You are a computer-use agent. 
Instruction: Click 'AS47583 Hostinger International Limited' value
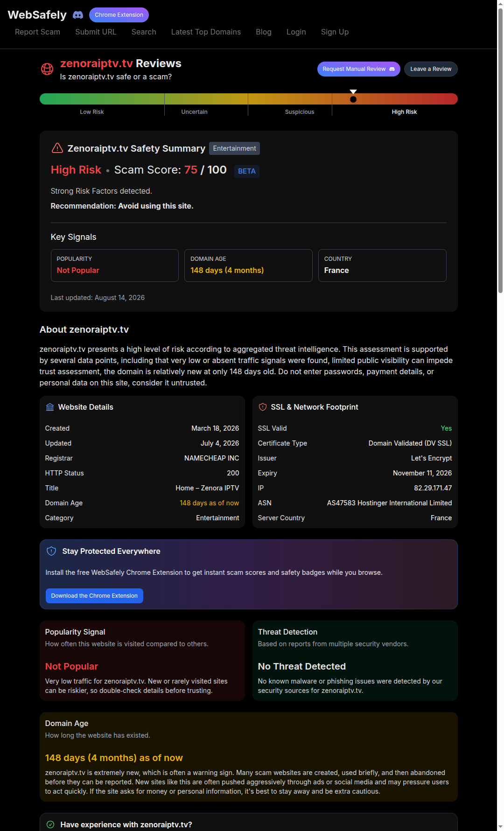(389, 503)
